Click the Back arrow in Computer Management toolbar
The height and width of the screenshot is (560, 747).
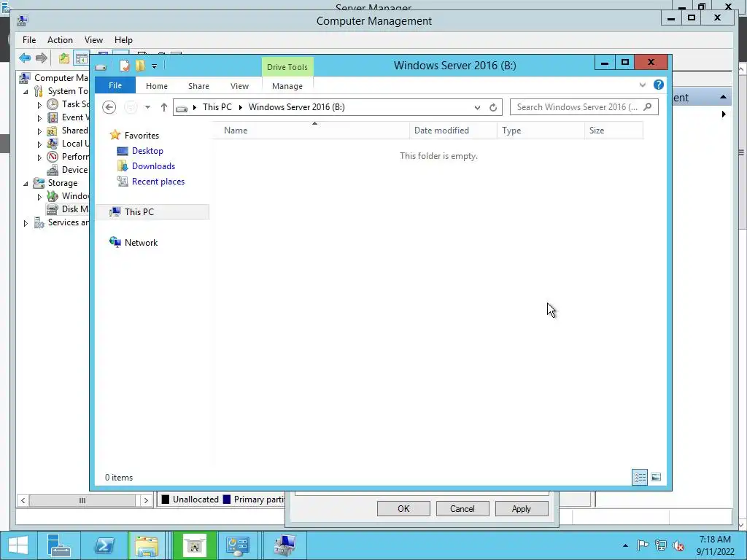point(25,58)
